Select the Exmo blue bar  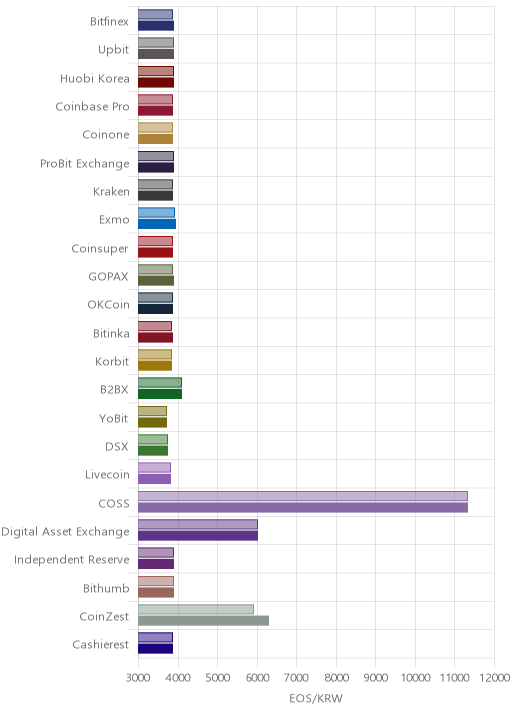click(157, 224)
